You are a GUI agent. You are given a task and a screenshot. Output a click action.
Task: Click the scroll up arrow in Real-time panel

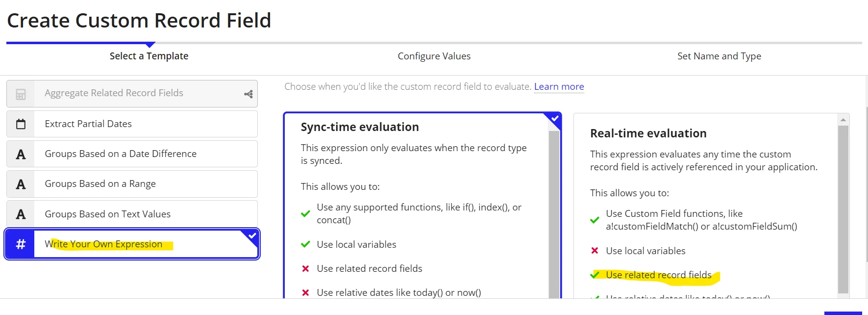(x=843, y=120)
